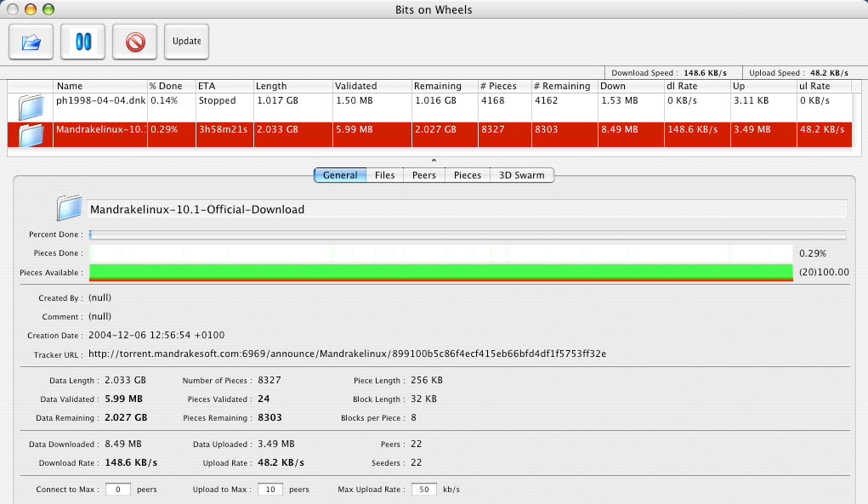Sort by Name column header
This screenshot has width=868, height=504.
tap(100, 87)
